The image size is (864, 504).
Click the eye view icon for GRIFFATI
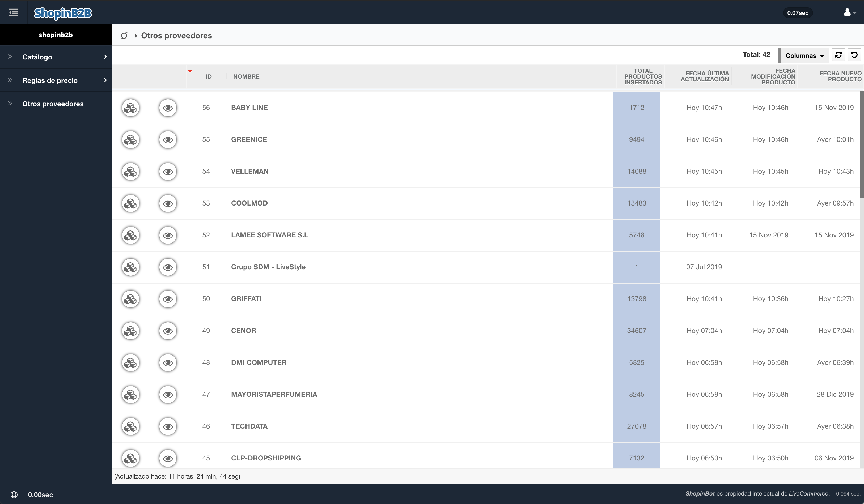(168, 299)
